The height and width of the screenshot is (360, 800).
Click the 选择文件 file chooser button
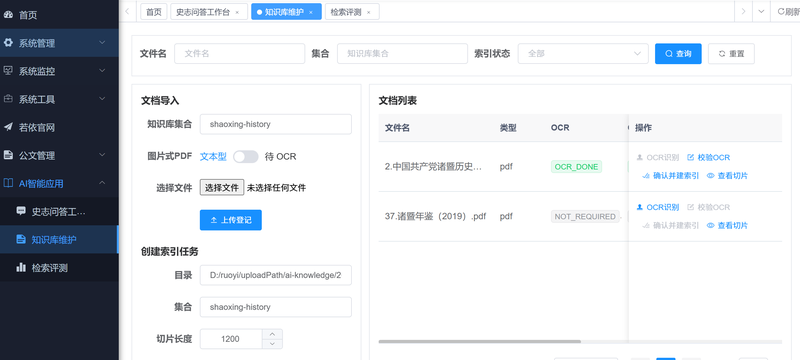[x=222, y=188]
